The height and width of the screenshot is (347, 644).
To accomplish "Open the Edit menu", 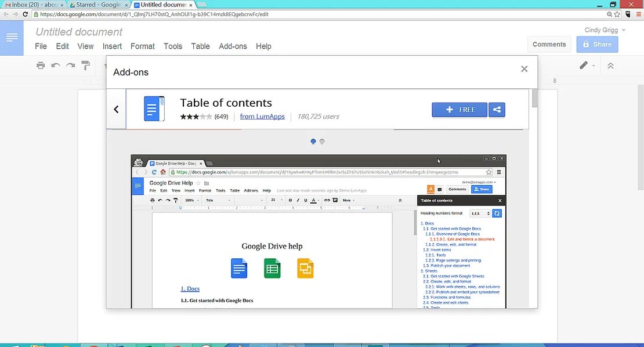I will (63, 46).
